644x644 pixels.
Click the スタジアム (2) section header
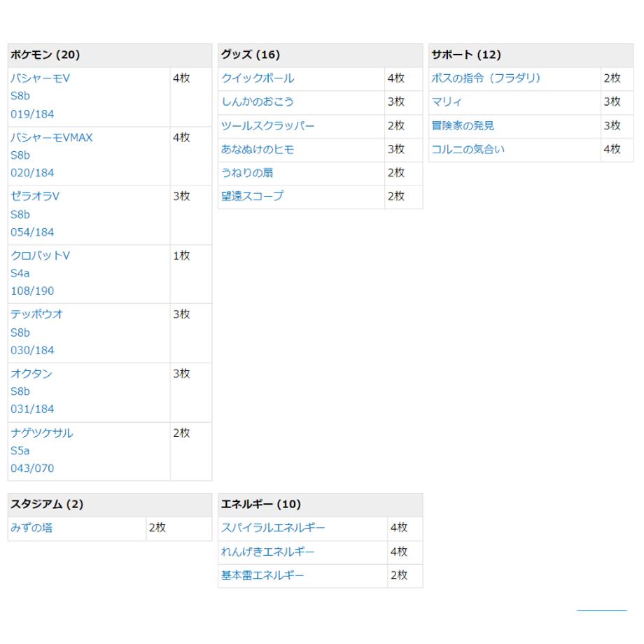pos(110,505)
